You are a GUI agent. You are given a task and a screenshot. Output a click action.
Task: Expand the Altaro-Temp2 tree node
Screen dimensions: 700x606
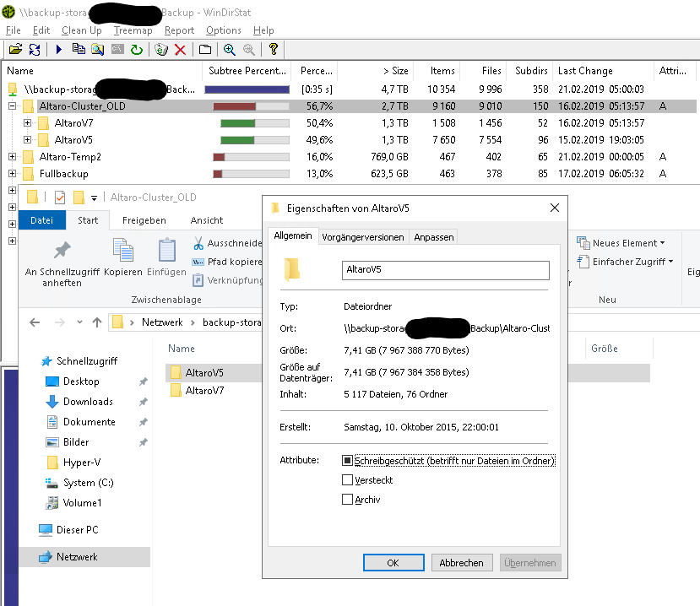click(12, 157)
